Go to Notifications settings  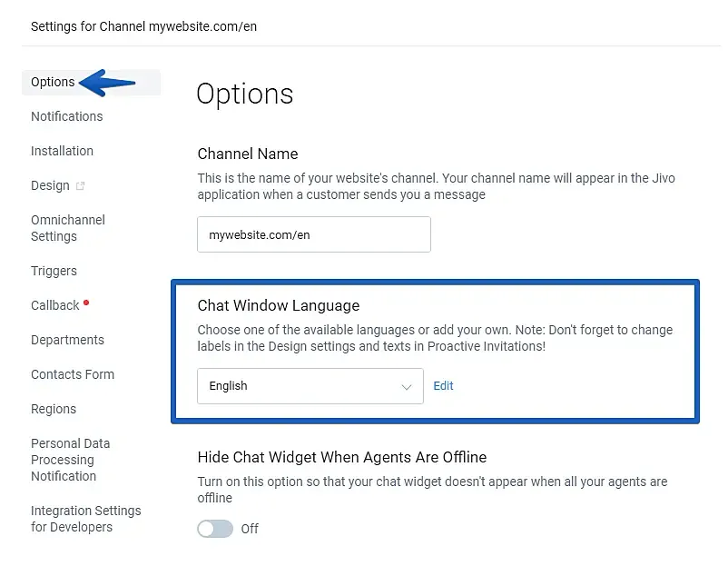coord(67,116)
